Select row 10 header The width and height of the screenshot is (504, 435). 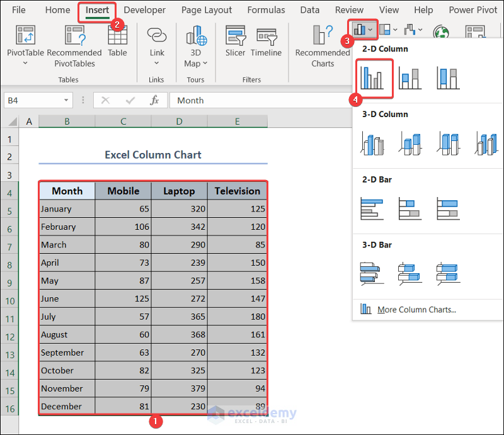9,301
